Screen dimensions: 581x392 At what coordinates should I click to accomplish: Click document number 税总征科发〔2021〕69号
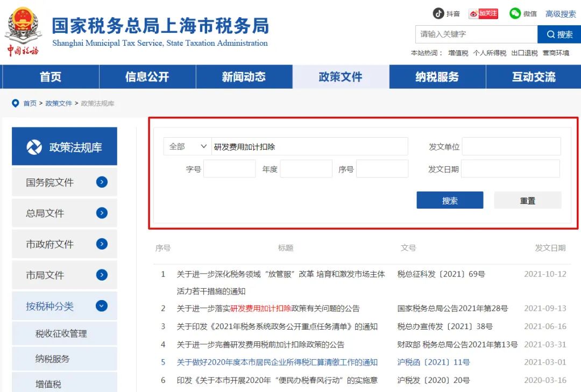point(441,274)
